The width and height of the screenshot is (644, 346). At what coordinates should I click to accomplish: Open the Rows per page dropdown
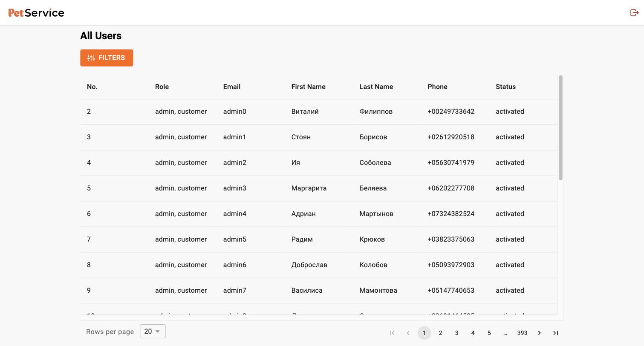pyautogui.click(x=153, y=331)
